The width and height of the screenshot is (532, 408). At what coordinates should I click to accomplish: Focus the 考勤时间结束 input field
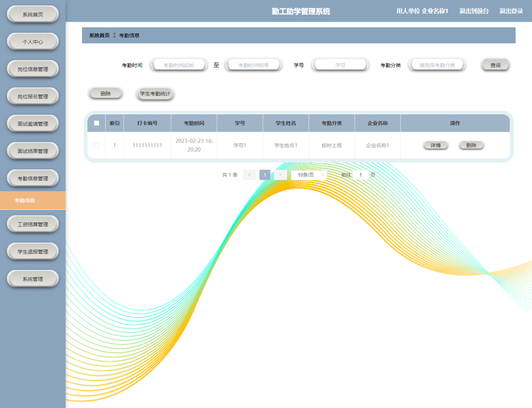tap(254, 65)
